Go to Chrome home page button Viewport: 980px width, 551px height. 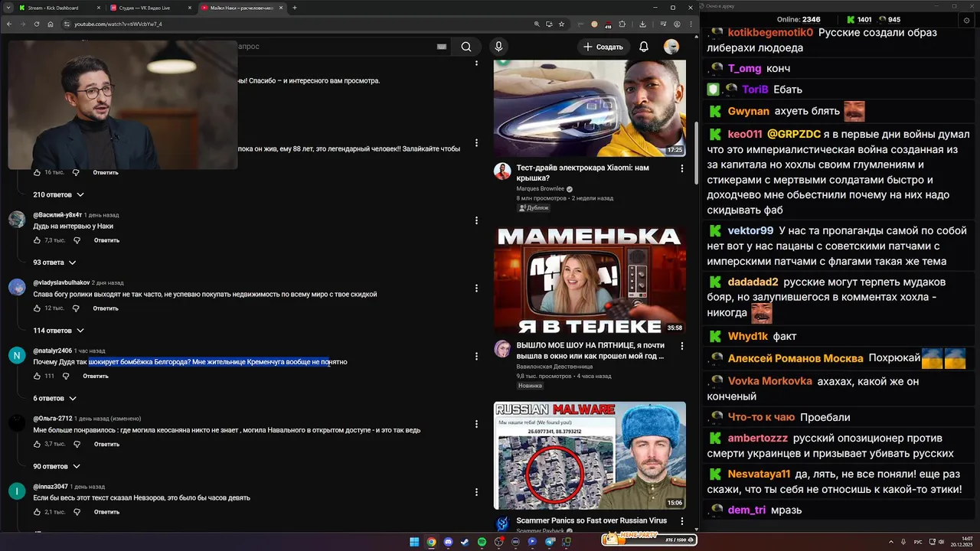point(51,24)
